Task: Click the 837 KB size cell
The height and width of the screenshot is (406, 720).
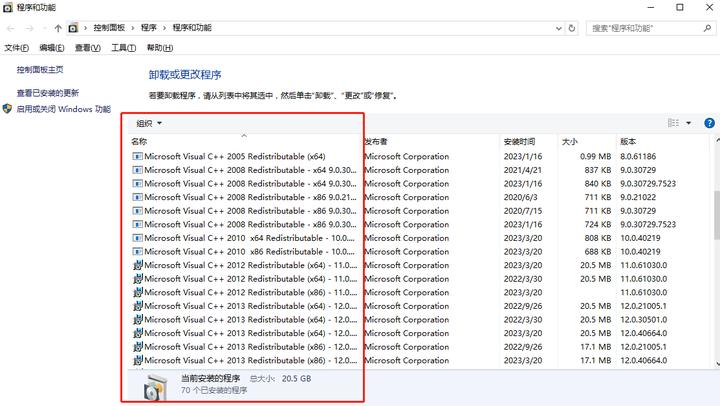Action: point(597,170)
